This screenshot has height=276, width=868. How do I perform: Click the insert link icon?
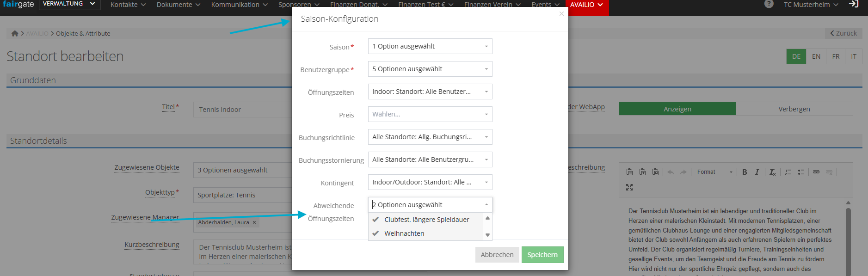[x=816, y=172]
